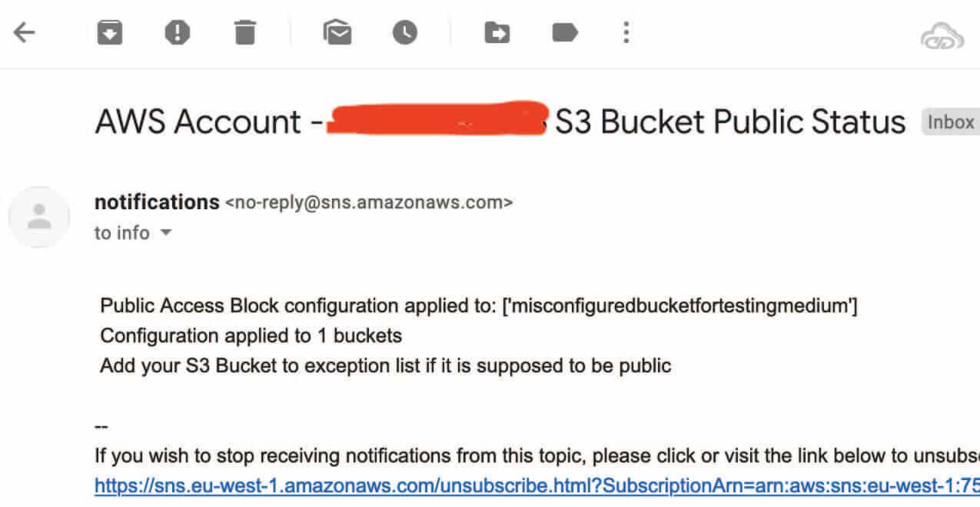
Task: Click the redacted AWS account area
Action: (x=434, y=122)
